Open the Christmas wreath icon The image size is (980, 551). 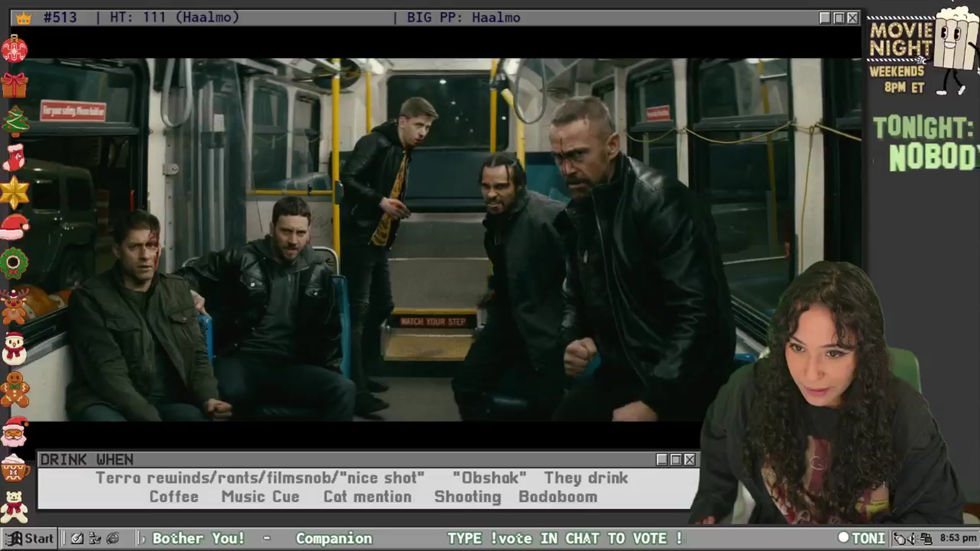14,263
